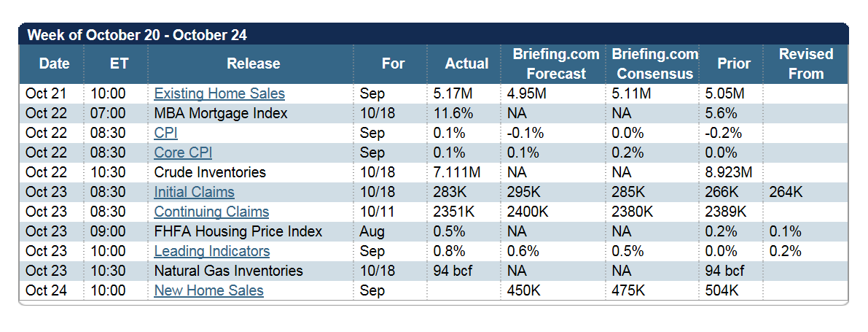Open the Leading Indicators link
This screenshot has height=332, width=868.
pyautogui.click(x=211, y=251)
